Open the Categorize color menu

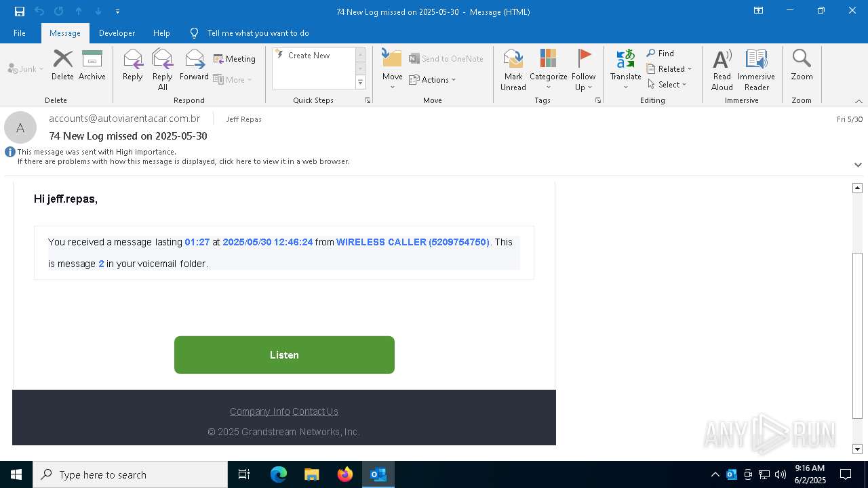click(x=548, y=70)
